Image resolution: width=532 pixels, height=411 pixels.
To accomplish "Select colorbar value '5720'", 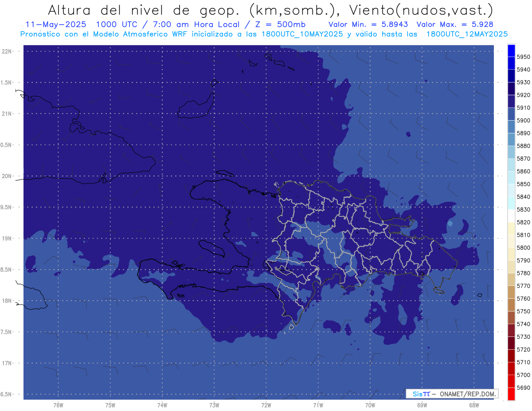I will pos(523,349).
